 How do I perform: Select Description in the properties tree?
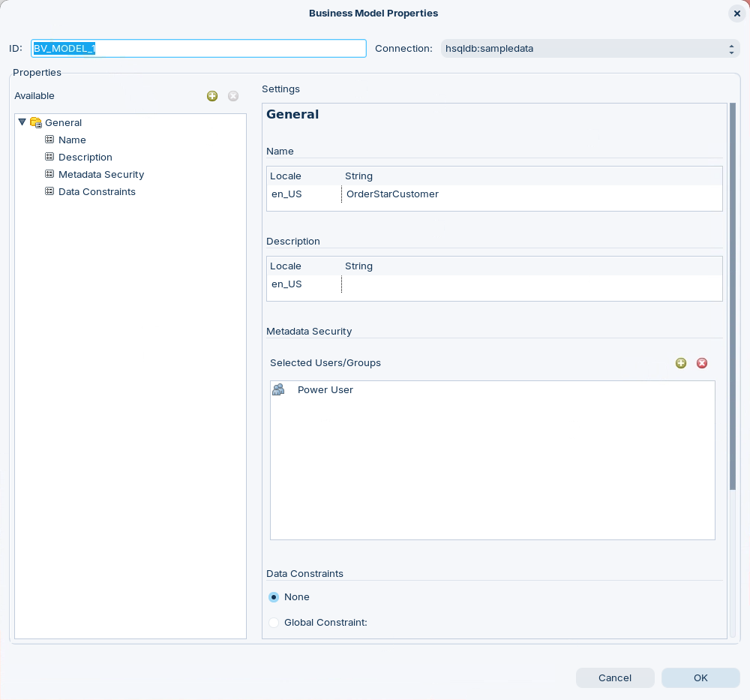[85, 157]
